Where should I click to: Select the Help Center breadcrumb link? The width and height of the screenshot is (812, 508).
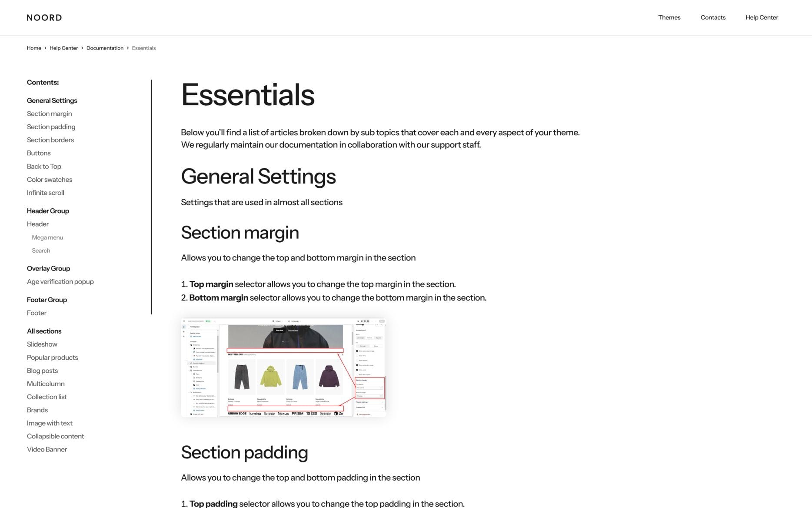pos(63,48)
